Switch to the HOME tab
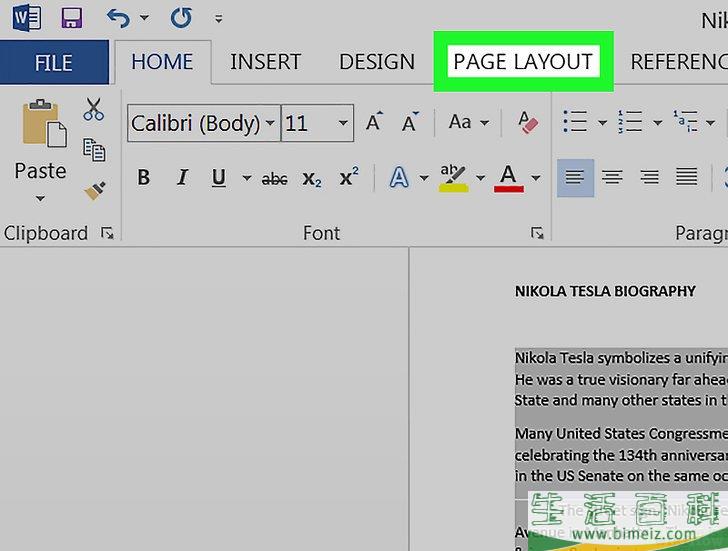 [x=162, y=62]
